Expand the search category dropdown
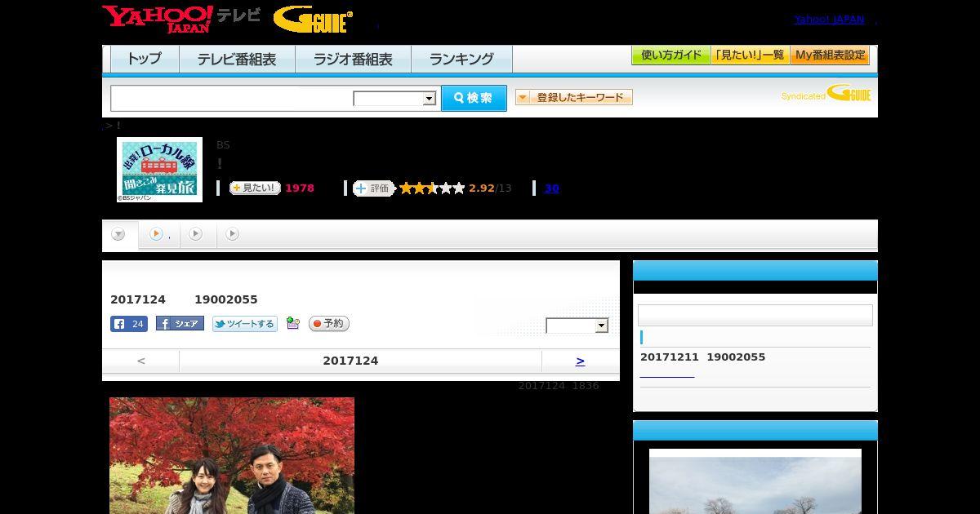This screenshot has width=980, height=514. click(x=394, y=99)
